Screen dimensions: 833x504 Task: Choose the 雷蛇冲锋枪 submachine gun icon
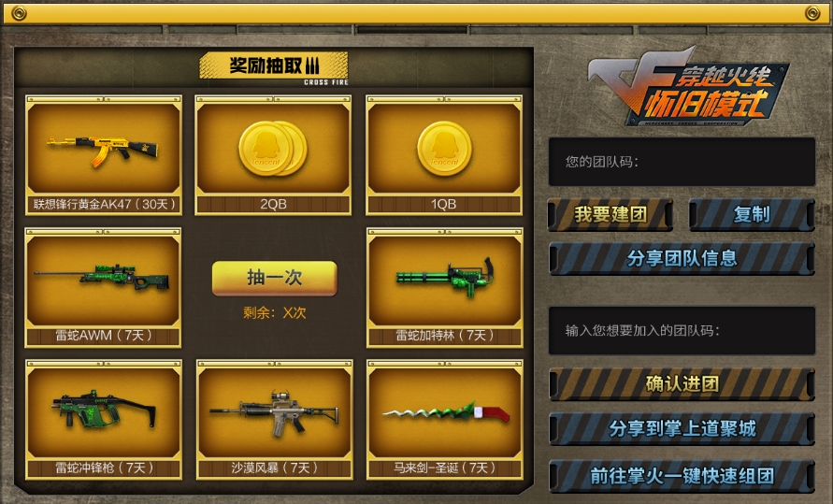pos(104,409)
